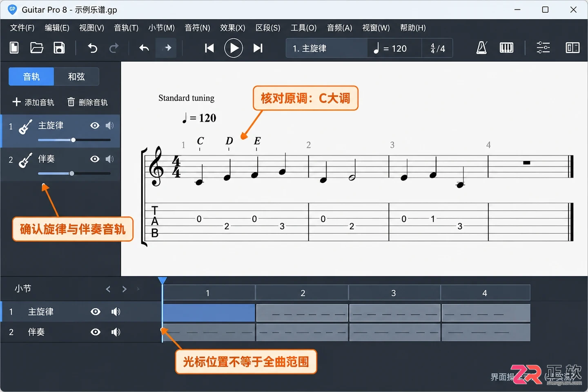Toggle the metronome
Image resolution: width=588 pixels, height=392 pixels.
(x=482, y=48)
